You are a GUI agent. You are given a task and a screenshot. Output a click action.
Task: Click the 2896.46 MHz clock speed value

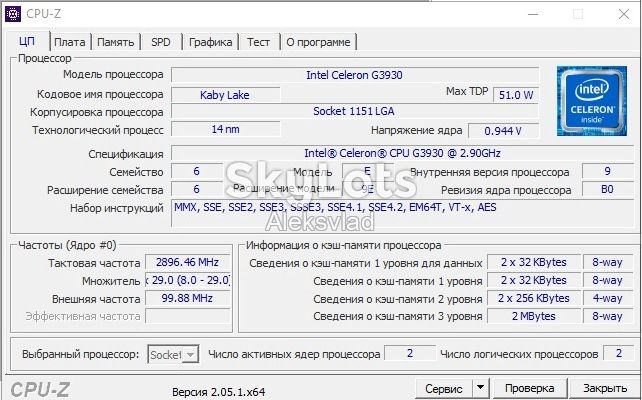(188, 262)
